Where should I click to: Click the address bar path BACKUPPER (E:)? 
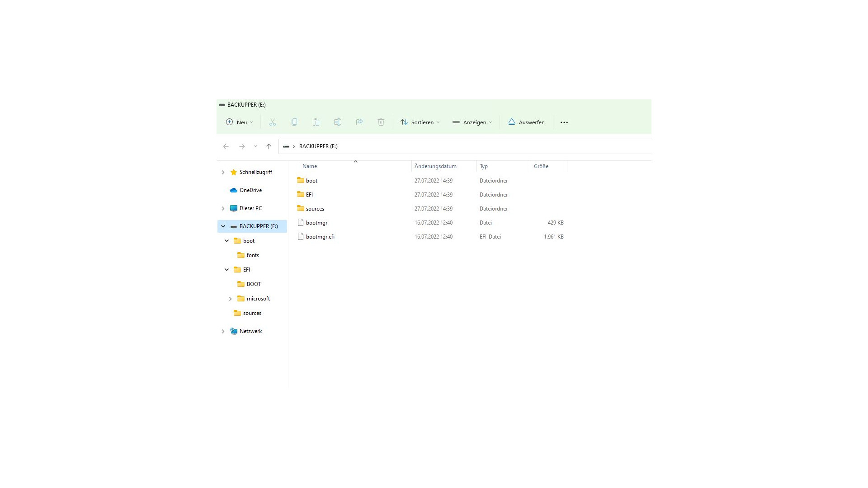pos(318,146)
